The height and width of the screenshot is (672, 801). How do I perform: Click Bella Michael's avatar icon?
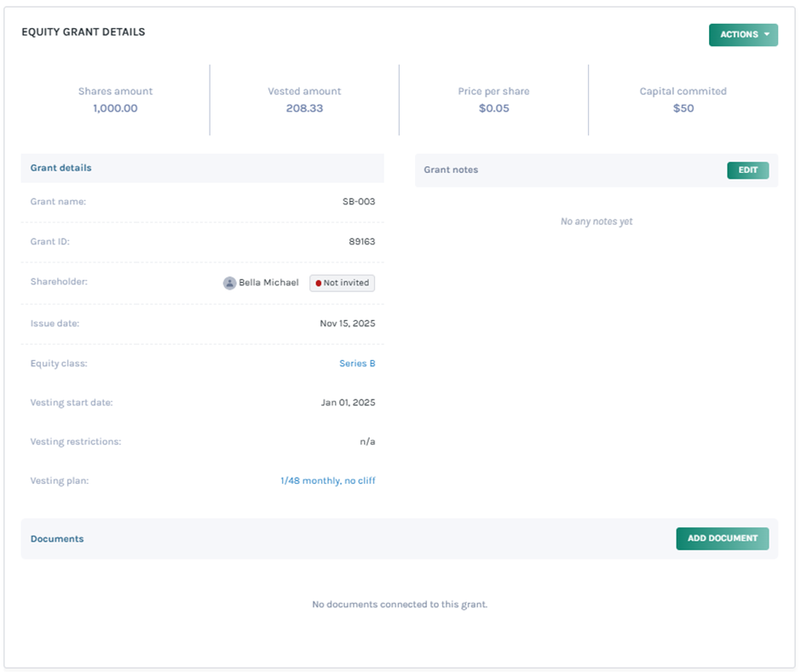point(229,283)
